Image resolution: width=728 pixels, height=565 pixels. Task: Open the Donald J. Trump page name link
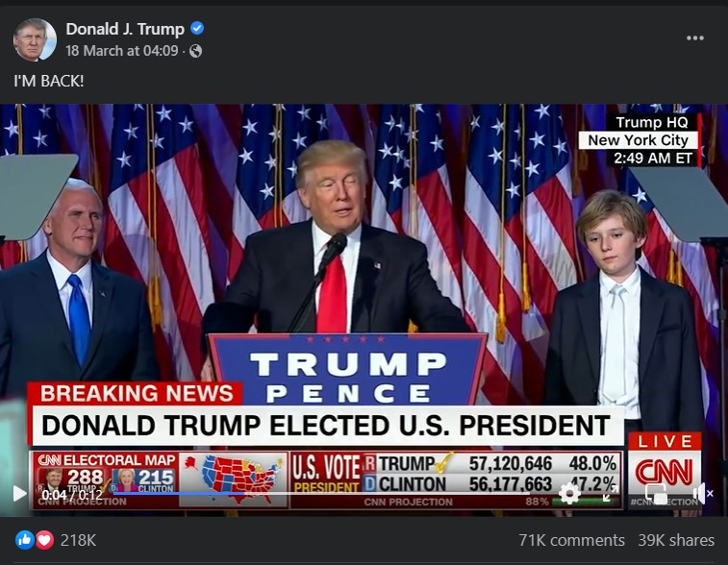tap(125, 29)
